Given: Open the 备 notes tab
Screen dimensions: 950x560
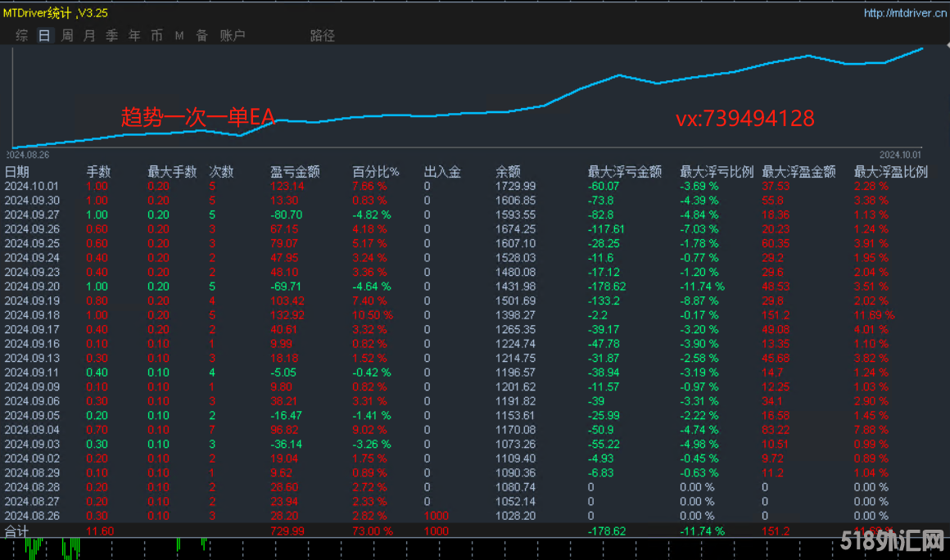Looking at the screenshot, I should [201, 36].
